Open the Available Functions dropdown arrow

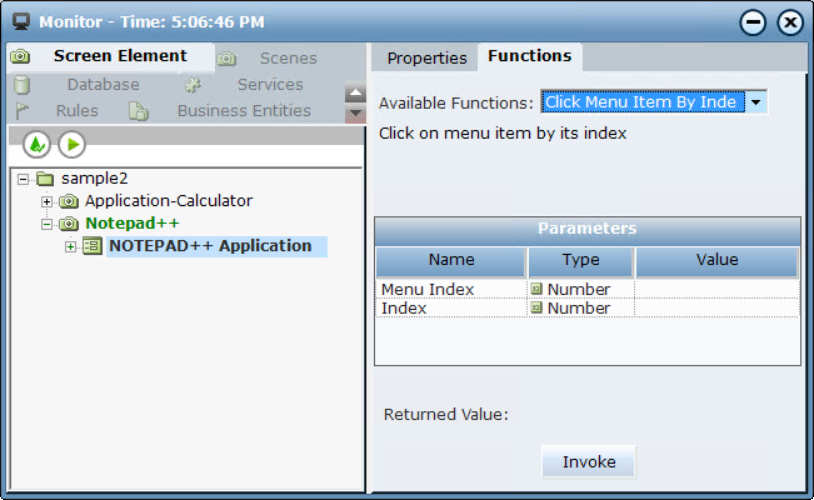757,102
